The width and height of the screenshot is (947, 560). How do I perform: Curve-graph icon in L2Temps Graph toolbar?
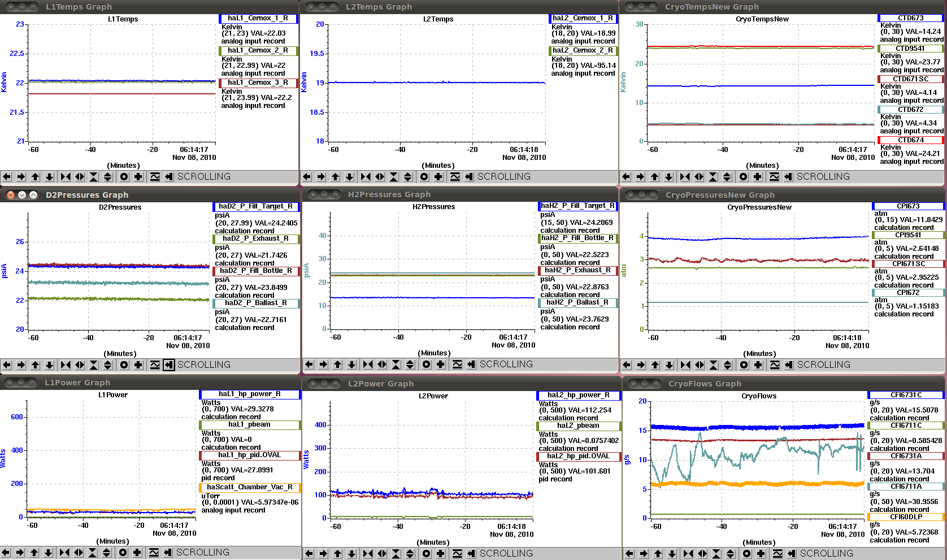455,177
